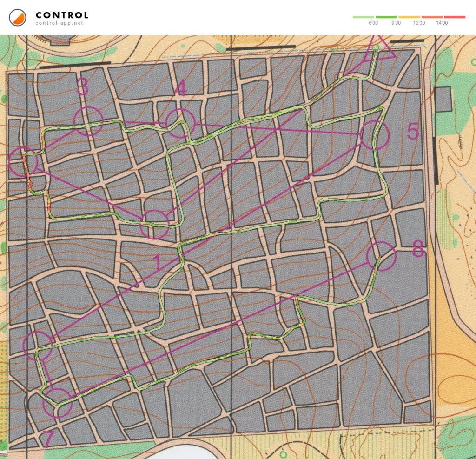Open the control-app.net link
Image resolution: width=476 pixels, height=459 pixels.
(59, 23)
